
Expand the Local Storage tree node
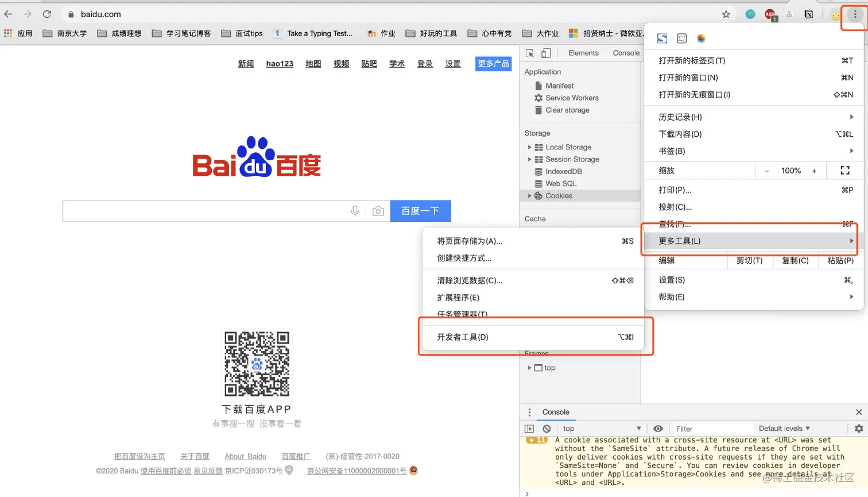click(529, 147)
